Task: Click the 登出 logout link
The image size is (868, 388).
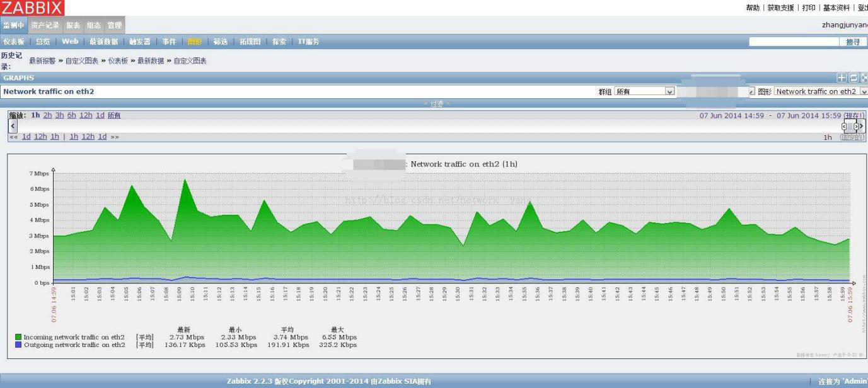Action: coord(862,8)
